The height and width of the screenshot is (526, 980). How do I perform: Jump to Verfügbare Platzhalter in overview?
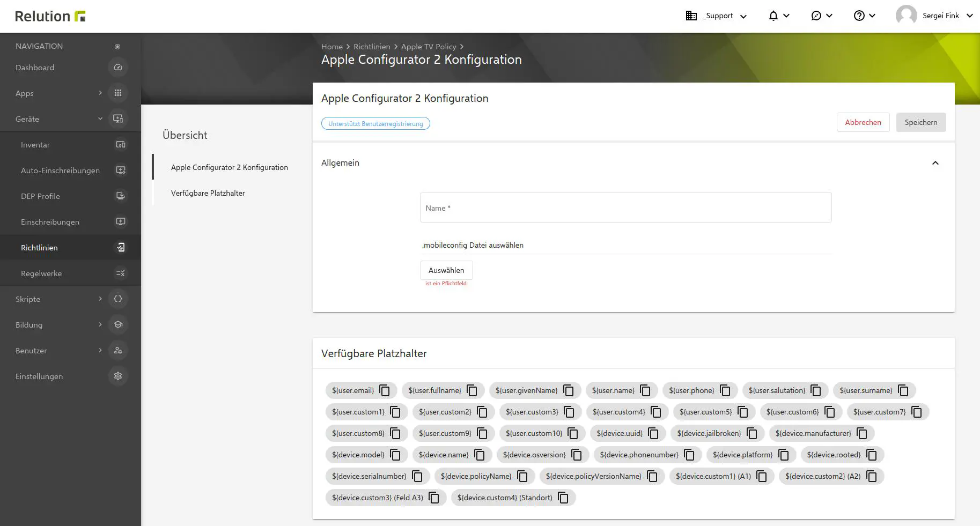208,193
